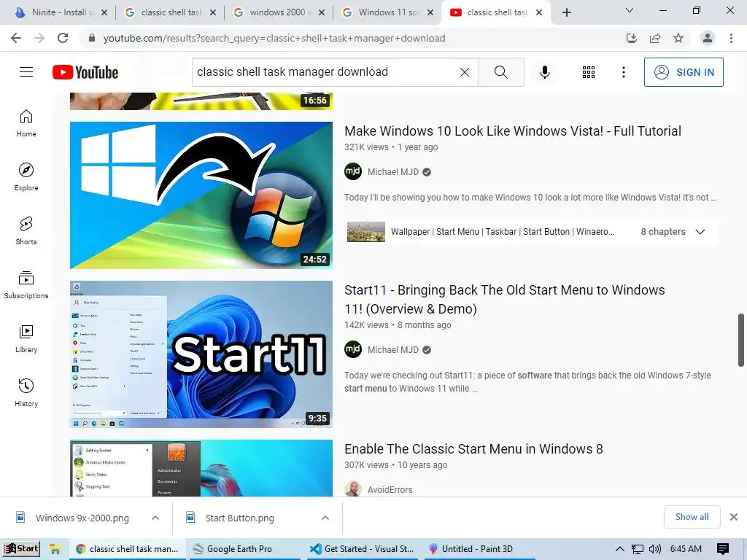Image resolution: width=747 pixels, height=560 pixels.
Task: Open Subscriptions in the sidebar
Action: [x=26, y=285]
